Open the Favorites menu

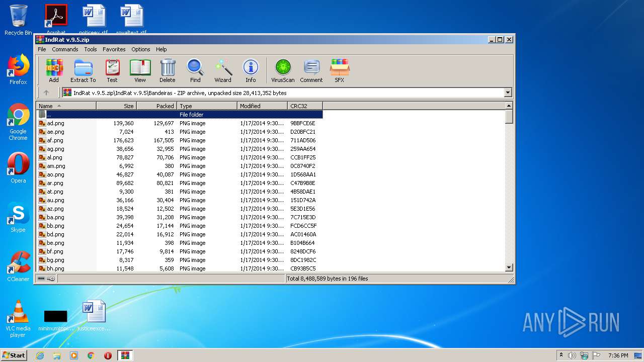[114, 49]
